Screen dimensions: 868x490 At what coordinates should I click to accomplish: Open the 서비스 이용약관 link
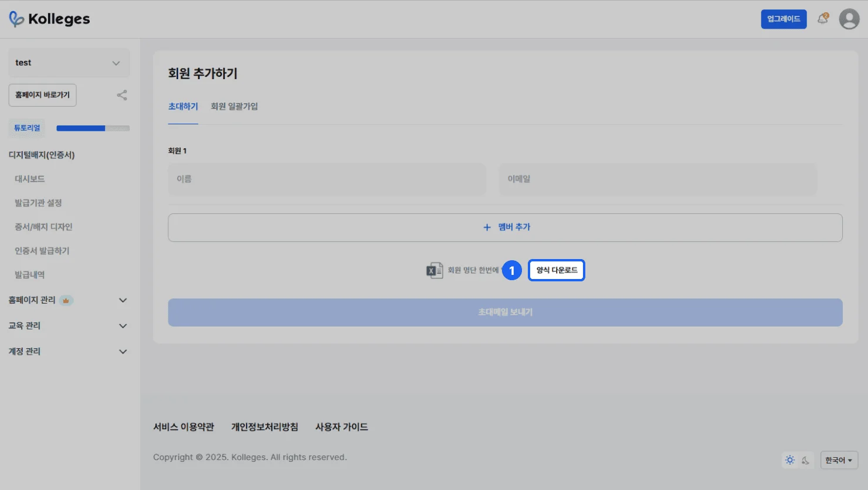click(x=184, y=427)
